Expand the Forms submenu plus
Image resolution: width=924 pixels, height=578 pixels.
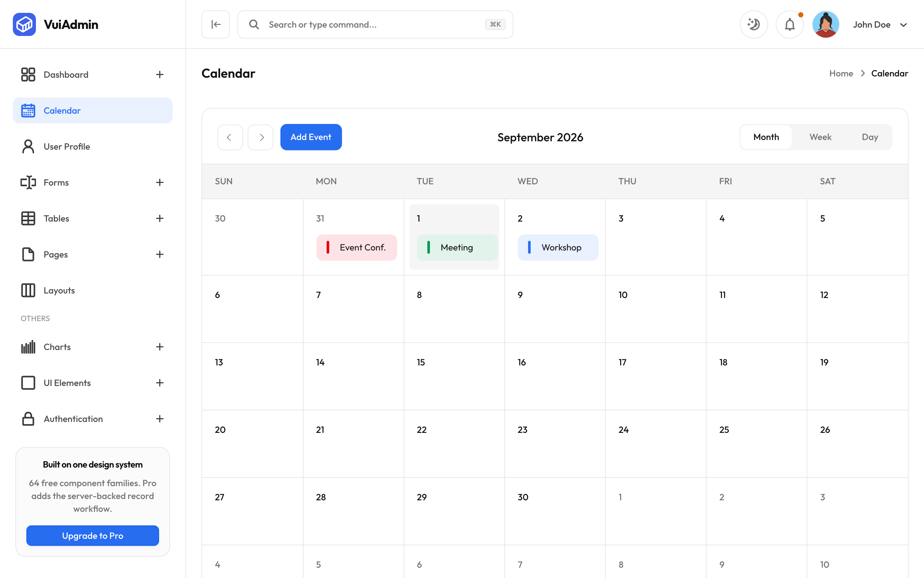[159, 182]
